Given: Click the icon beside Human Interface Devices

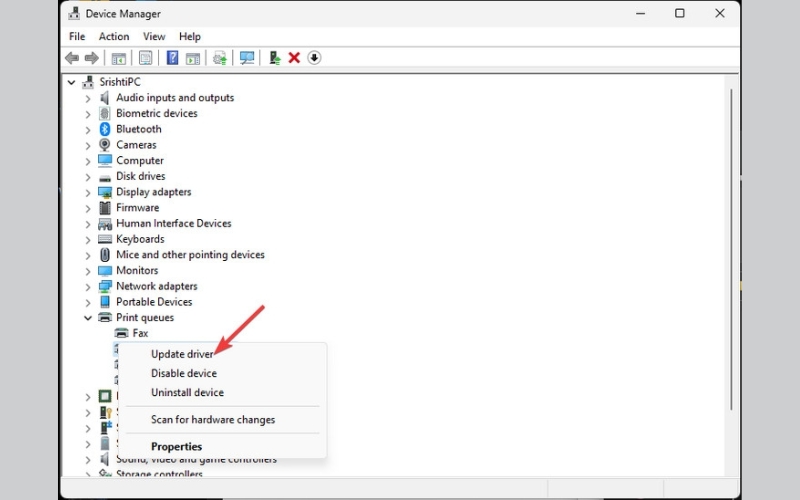Looking at the screenshot, I should [105, 223].
